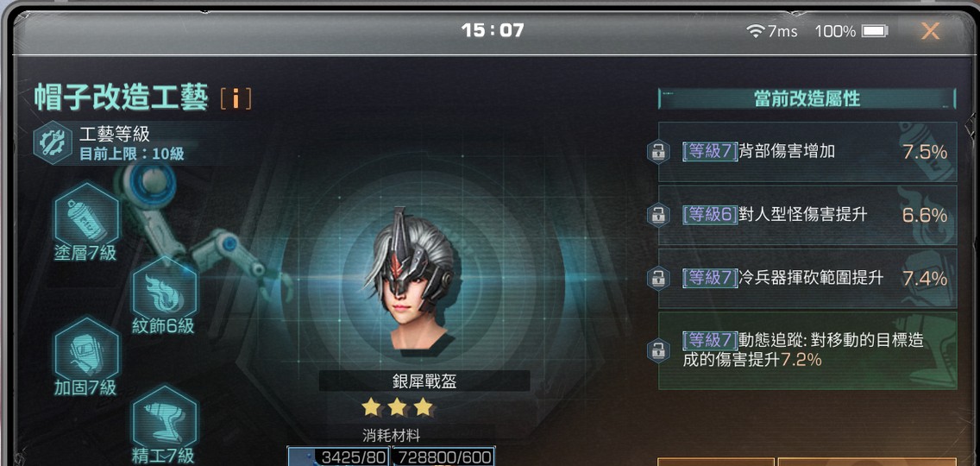Click the 工藝等級 gear wrench icon
The width and height of the screenshot is (980, 466).
[53, 142]
